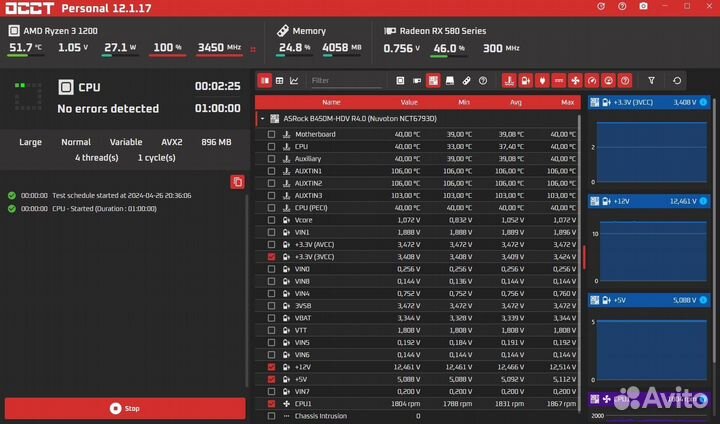The image size is (720, 424).
Task: Stop the running CPU test
Action: (x=125, y=408)
